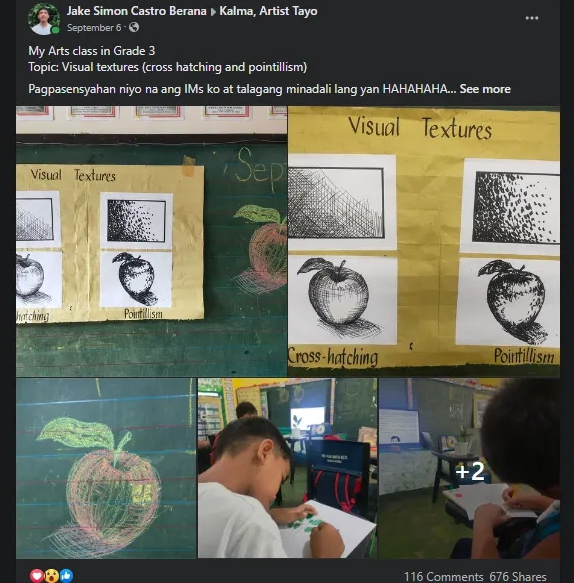Screen dimensions: 574x583
Task: View the 676 Shares list
Action: click(x=518, y=576)
